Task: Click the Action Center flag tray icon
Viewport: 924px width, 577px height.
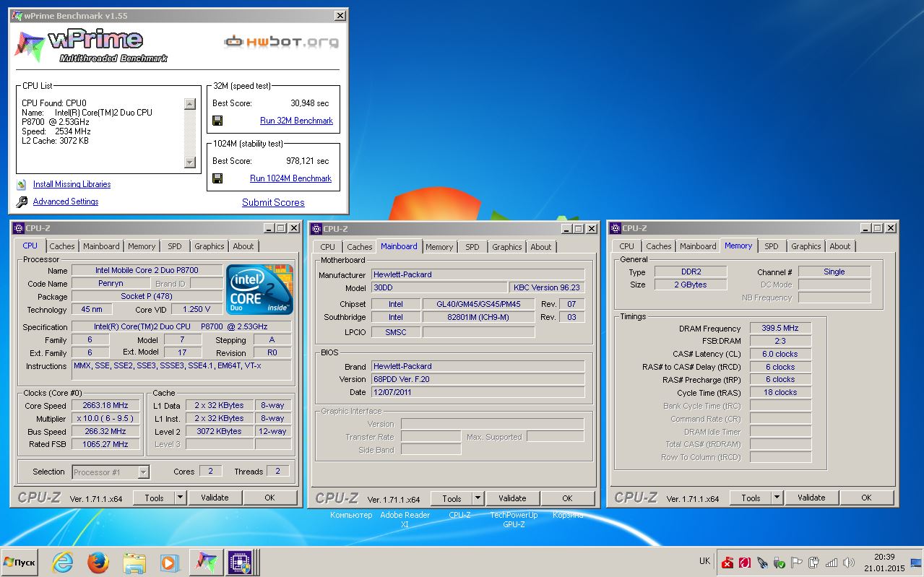Action: (x=797, y=563)
